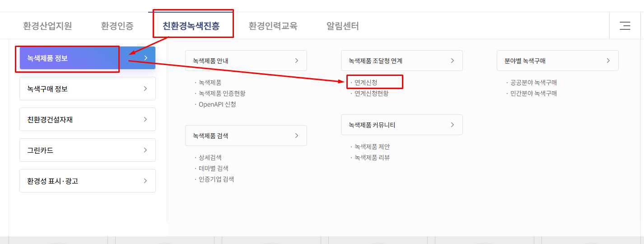Click chevron arrow on 환경성 표시·광고

click(145, 181)
